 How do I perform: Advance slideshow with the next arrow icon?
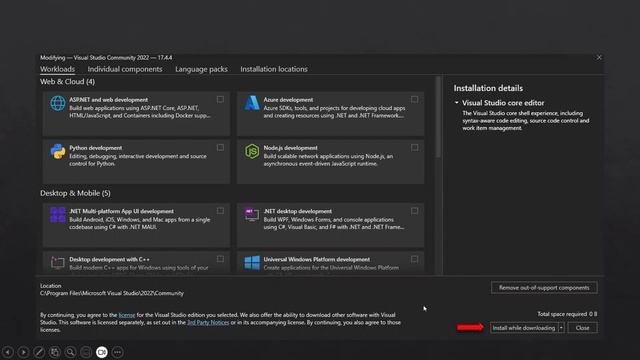click(x=23, y=352)
